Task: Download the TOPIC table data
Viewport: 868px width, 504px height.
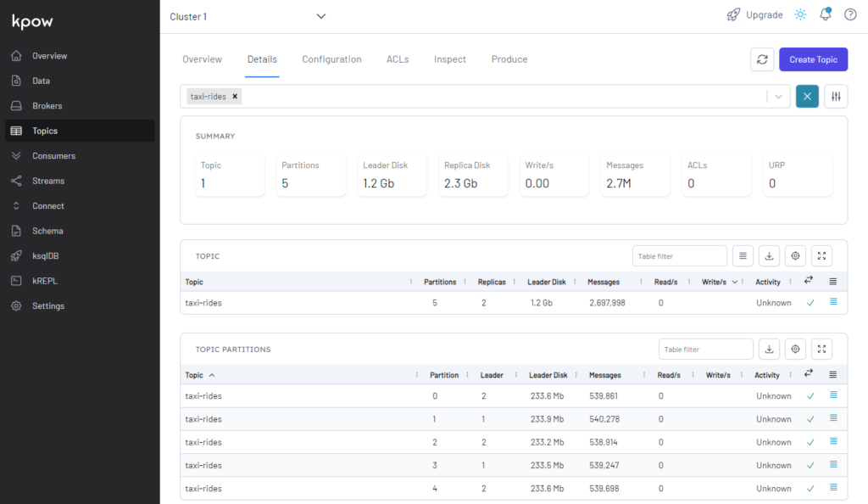Action: pyautogui.click(x=769, y=255)
